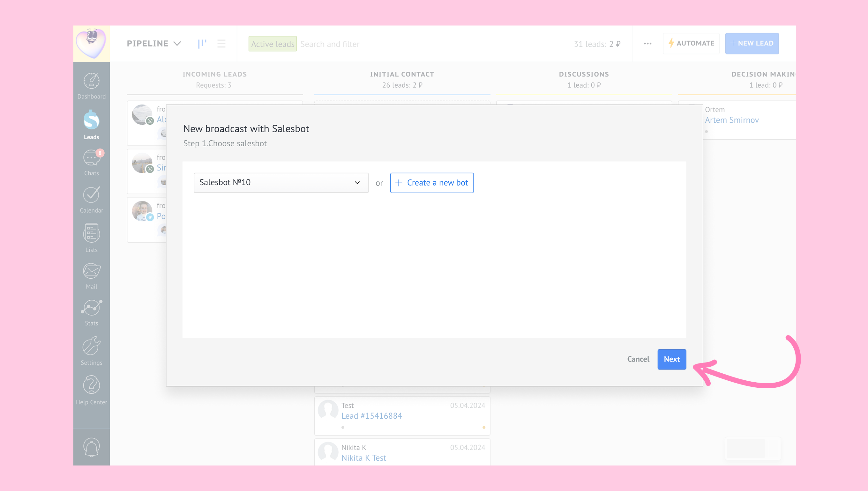
Task: Open Chats with notification badge
Action: (x=92, y=158)
